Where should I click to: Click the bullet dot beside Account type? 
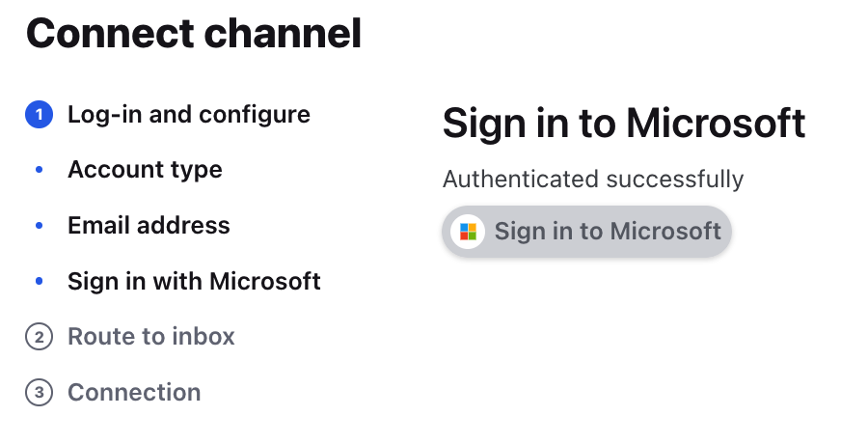[x=39, y=170]
